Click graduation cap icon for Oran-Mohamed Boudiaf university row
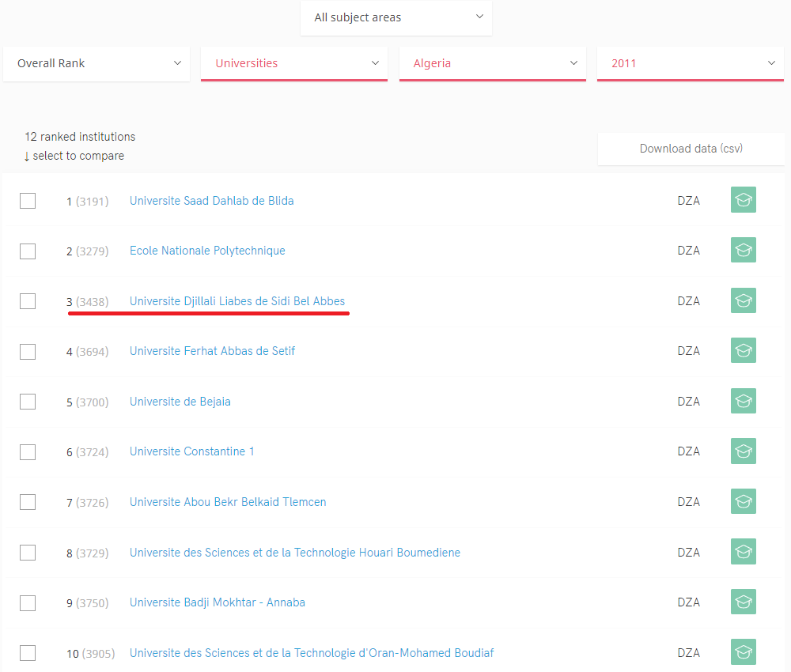Image resolution: width=791 pixels, height=672 pixels. click(x=743, y=651)
